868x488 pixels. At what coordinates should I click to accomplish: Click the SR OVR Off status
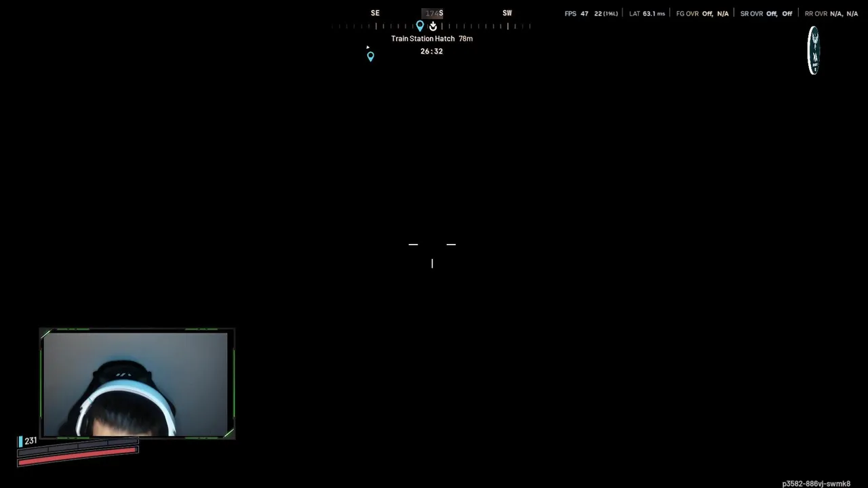[766, 14]
